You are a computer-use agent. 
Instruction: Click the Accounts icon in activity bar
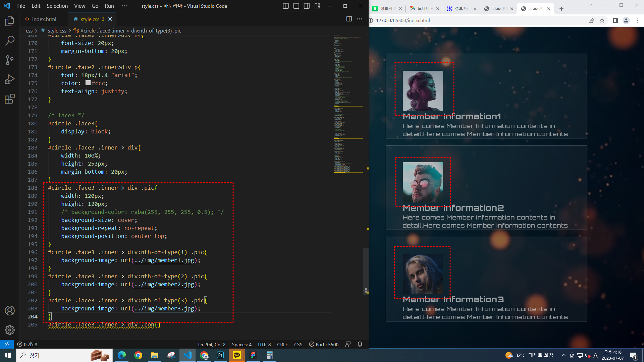[x=9, y=311]
